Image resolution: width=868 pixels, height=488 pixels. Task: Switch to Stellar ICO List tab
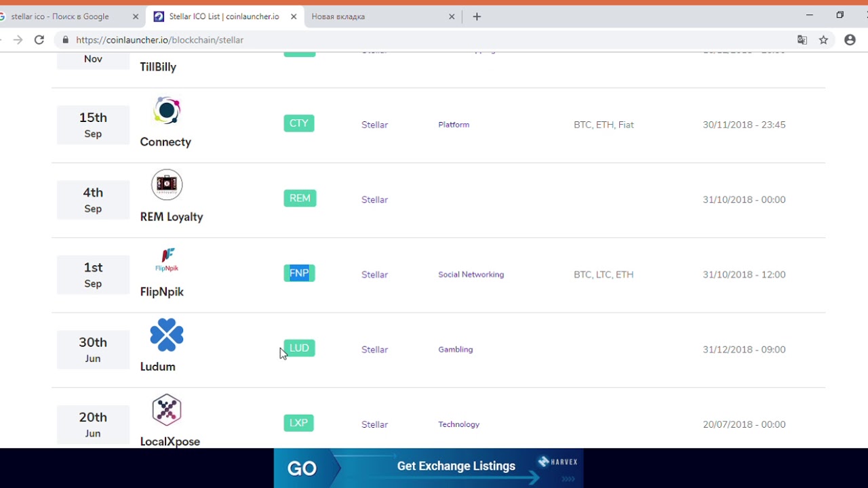[x=224, y=16]
